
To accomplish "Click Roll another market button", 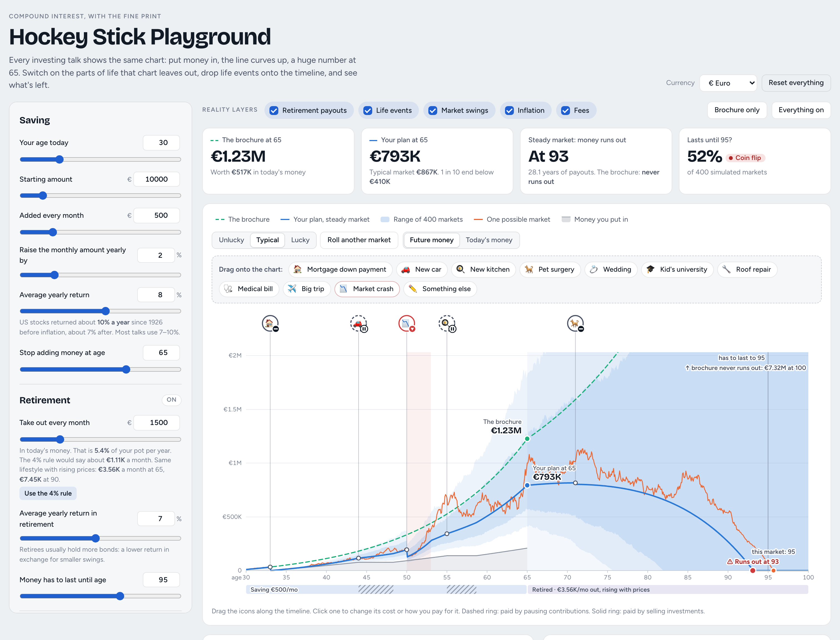I will 359,240.
